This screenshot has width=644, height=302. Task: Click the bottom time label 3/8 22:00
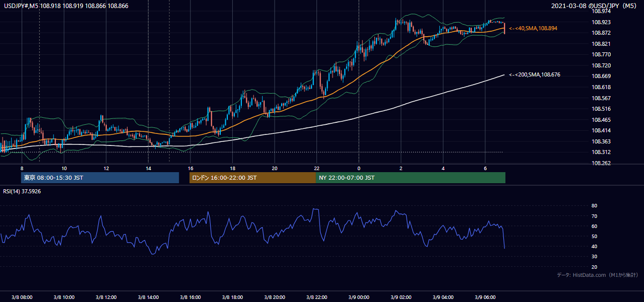point(316,297)
